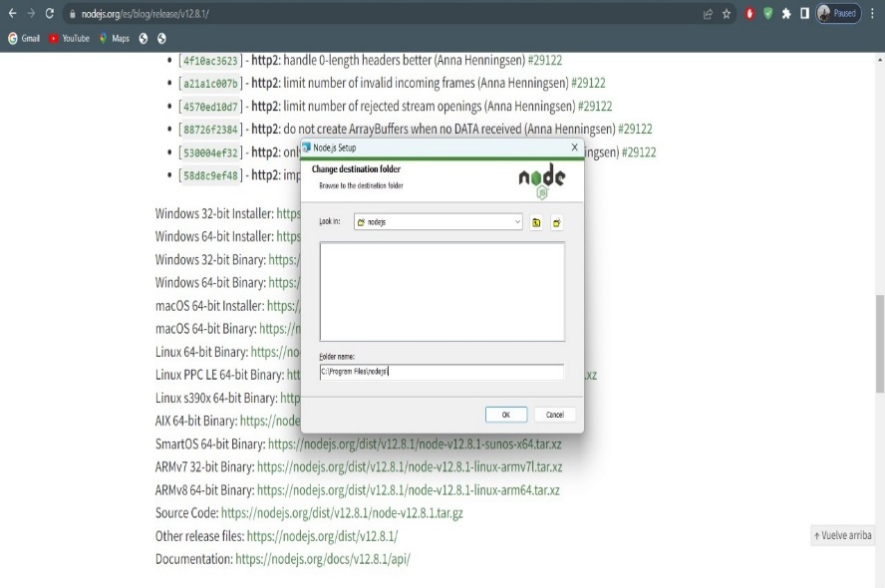Open the red ad-blocker extension
The height and width of the screenshot is (588, 885).
click(749, 14)
